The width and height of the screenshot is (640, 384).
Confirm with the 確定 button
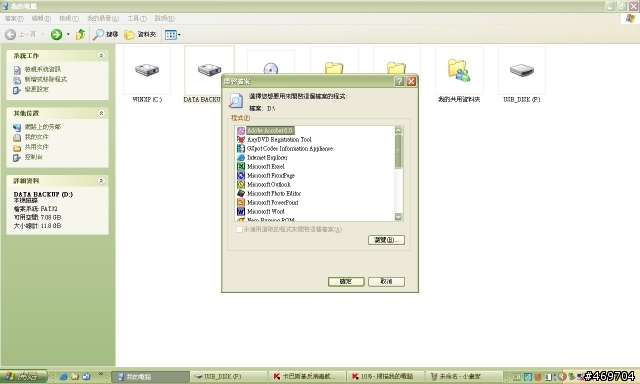346,282
